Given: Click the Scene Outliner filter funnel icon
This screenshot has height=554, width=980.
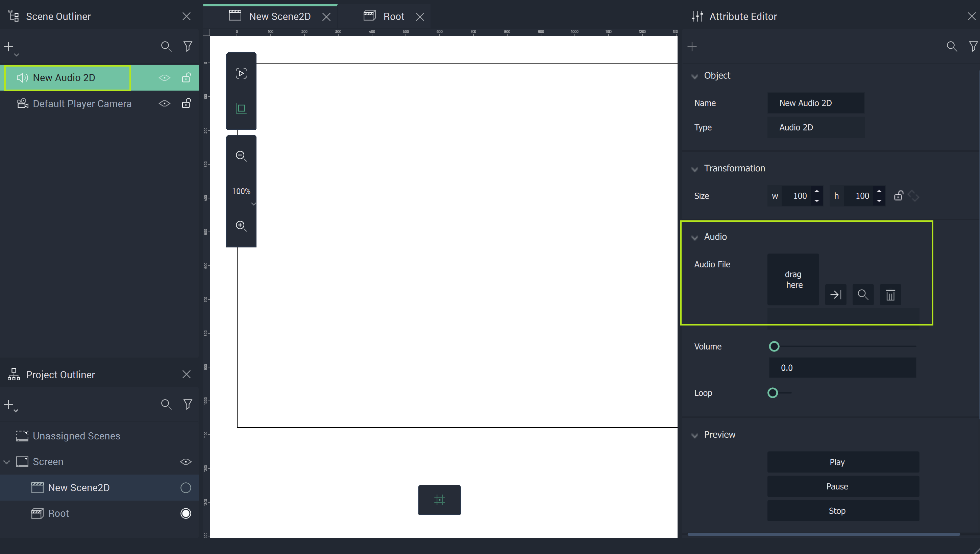Looking at the screenshot, I should tap(188, 46).
